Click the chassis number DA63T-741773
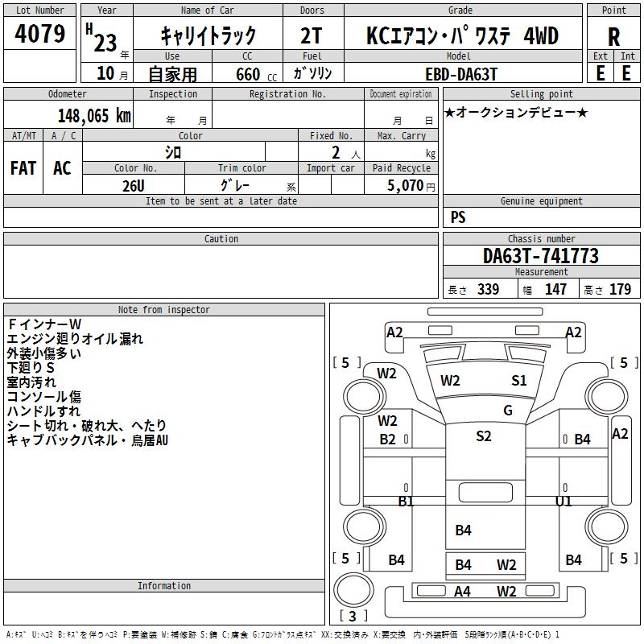The height and width of the screenshot is (644, 644). coord(541,256)
